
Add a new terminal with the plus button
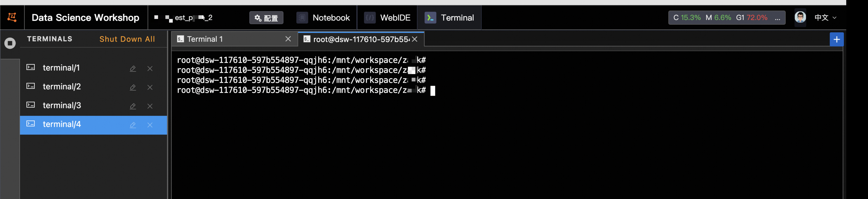coord(837,39)
